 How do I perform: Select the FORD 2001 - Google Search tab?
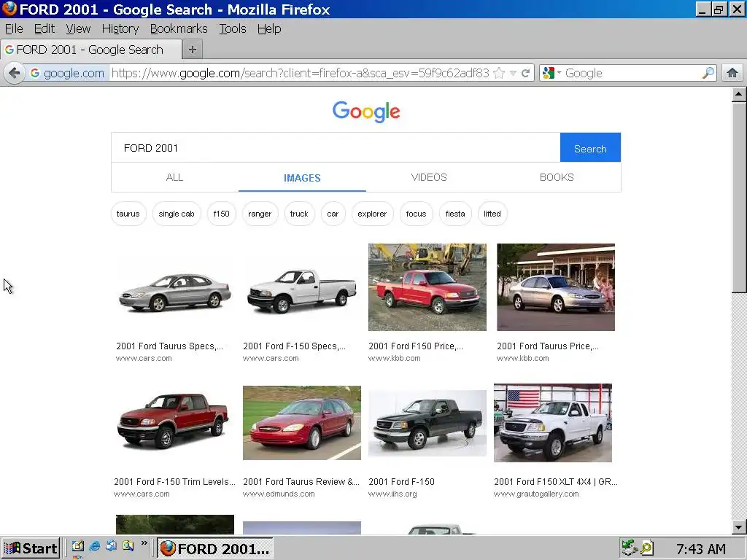coord(91,50)
